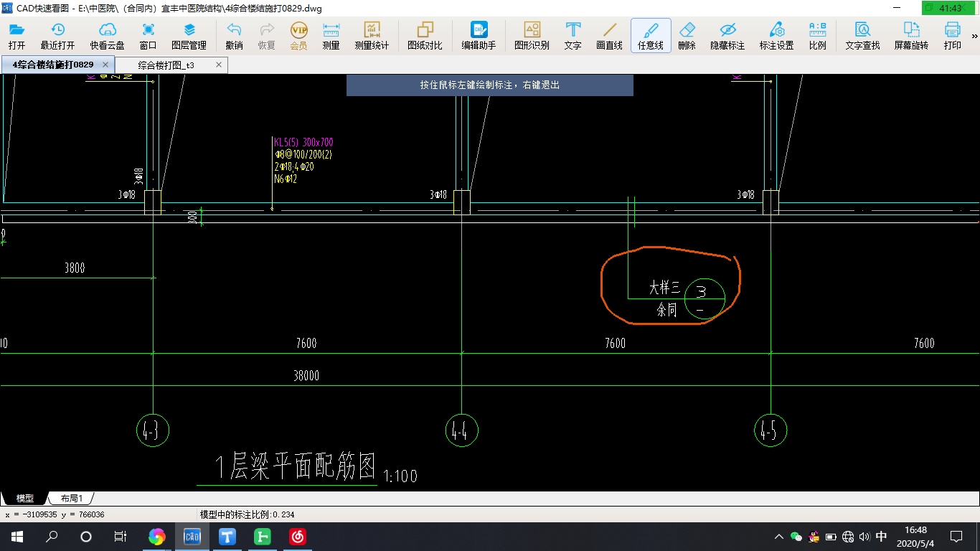Click the 大样三 detail callout text
This screenshot has width=980, height=551.
pos(664,288)
